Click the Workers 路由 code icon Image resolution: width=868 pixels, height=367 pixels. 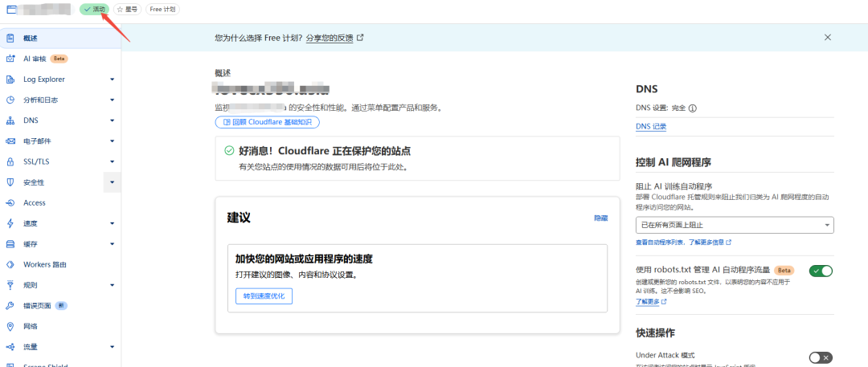point(10,264)
